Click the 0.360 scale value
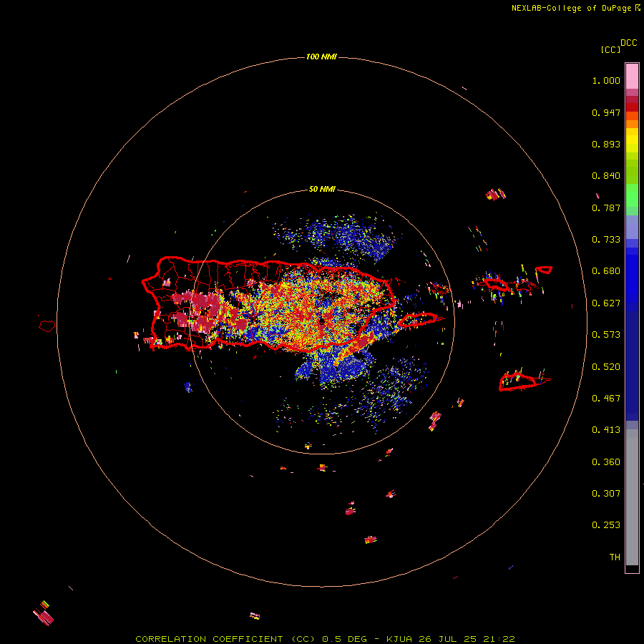Screen dimensions: 644x644 point(606,462)
